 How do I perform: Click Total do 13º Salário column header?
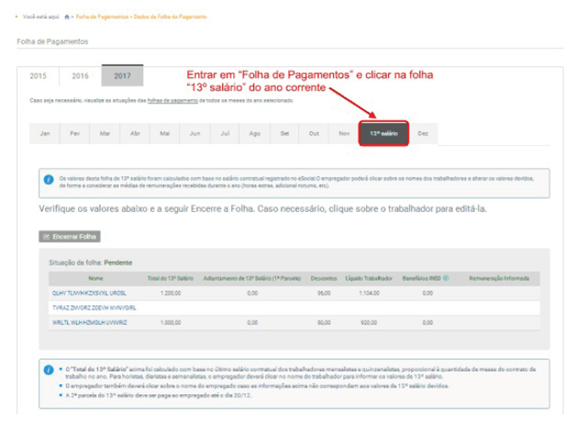170,278
